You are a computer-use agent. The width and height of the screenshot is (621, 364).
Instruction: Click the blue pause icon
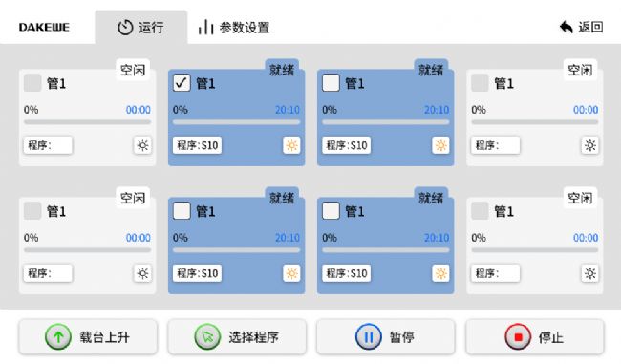coord(369,337)
